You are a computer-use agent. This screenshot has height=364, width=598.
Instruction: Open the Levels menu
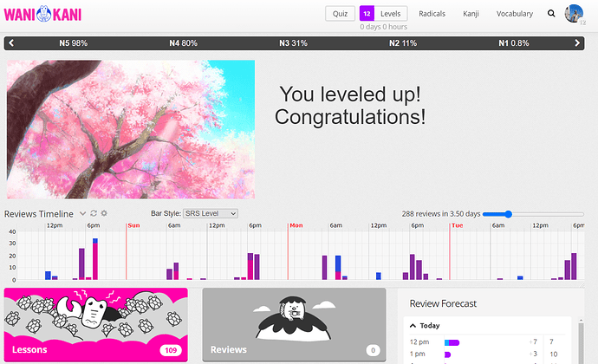pos(391,14)
